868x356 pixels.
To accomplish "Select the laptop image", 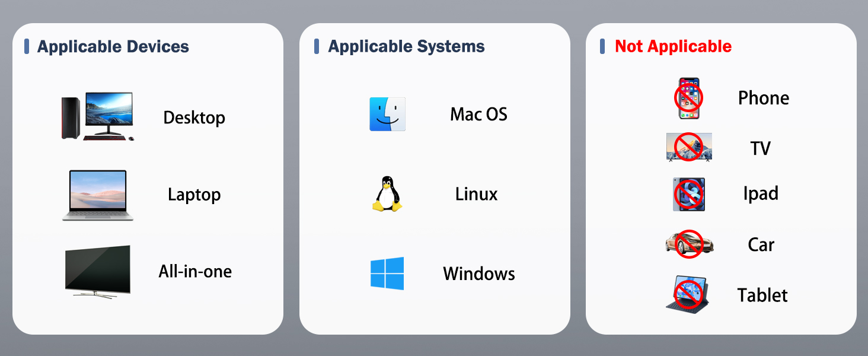I will 98,195.
